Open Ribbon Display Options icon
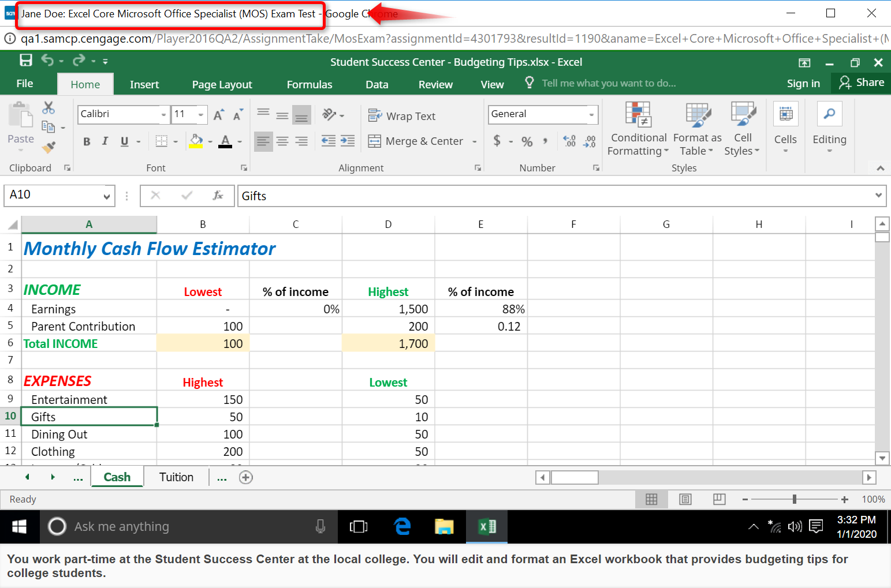891x588 pixels. pyautogui.click(x=804, y=62)
